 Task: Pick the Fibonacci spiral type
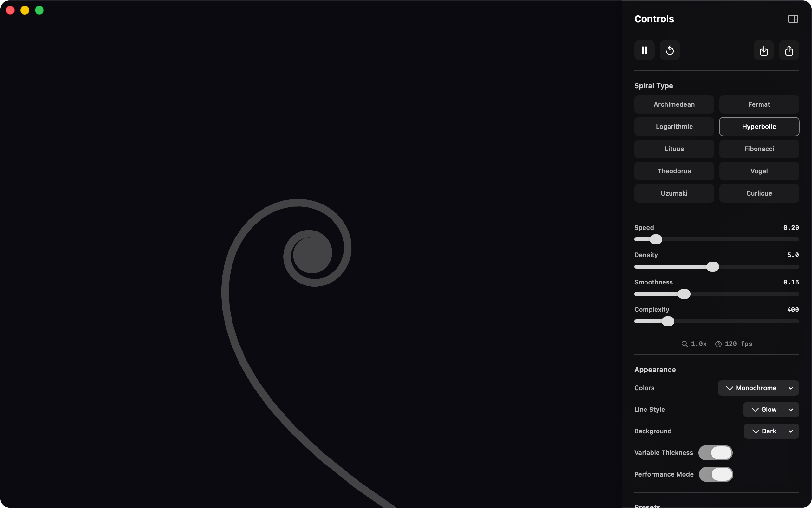click(759, 149)
